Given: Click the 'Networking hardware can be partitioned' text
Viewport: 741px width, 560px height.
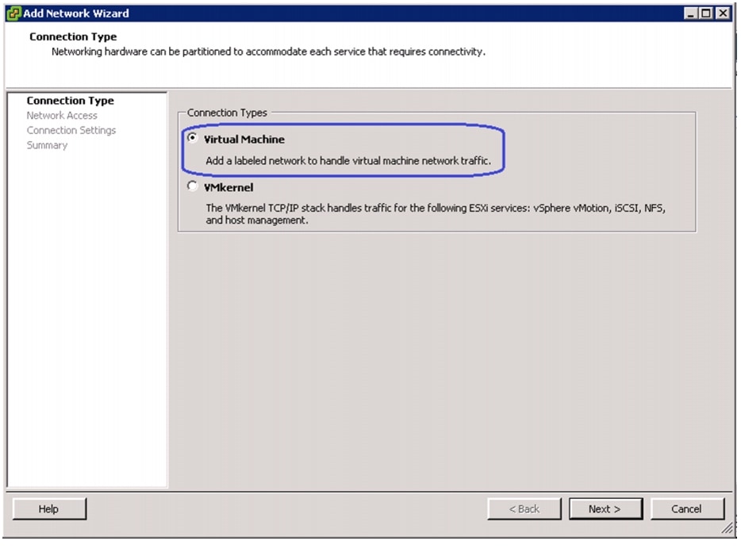Looking at the screenshot, I should [268, 52].
